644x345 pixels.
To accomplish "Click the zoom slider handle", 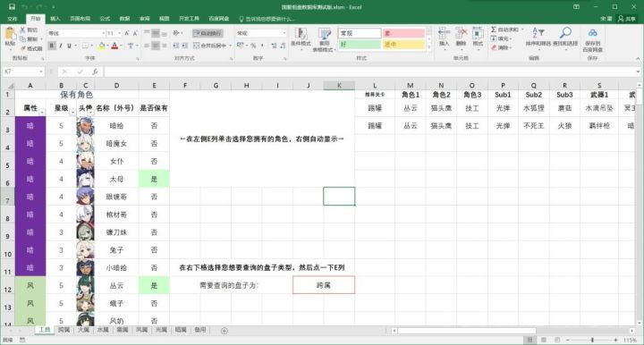I will (x=592, y=340).
